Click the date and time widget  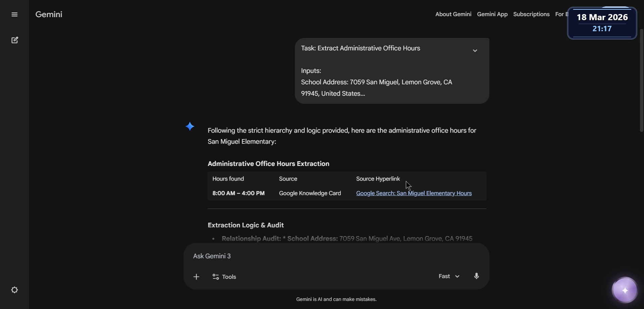tap(602, 23)
